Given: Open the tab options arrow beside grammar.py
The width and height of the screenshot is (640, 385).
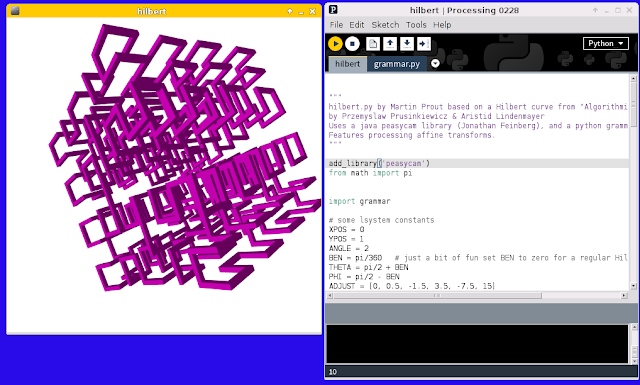Looking at the screenshot, I should 435,63.
